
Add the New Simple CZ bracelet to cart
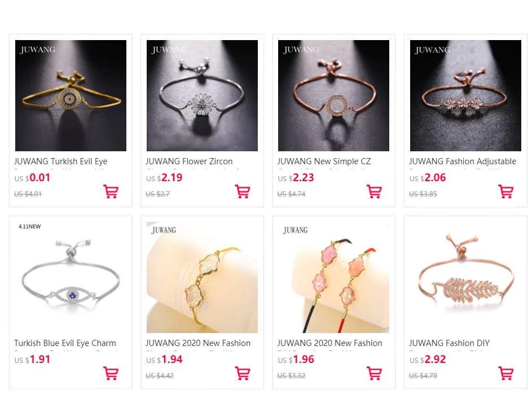374,191
